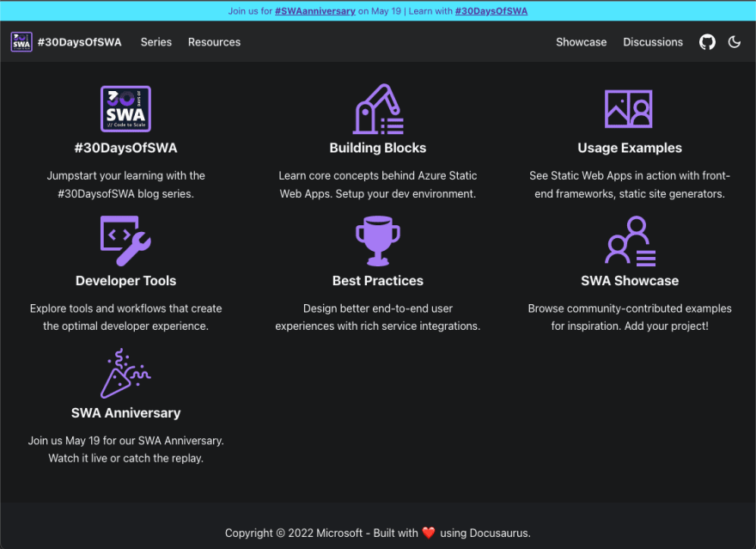Click the SWA Showcase heading
756x549 pixels.
[x=630, y=281]
